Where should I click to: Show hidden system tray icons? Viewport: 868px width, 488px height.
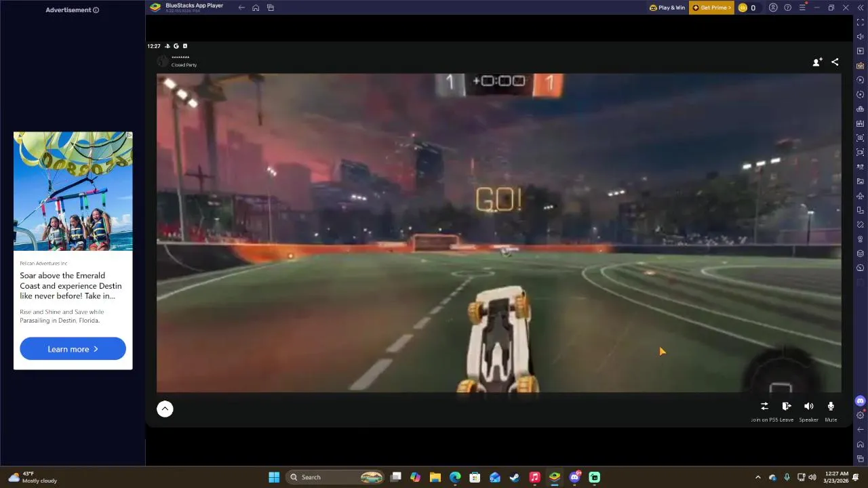[757, 477]
